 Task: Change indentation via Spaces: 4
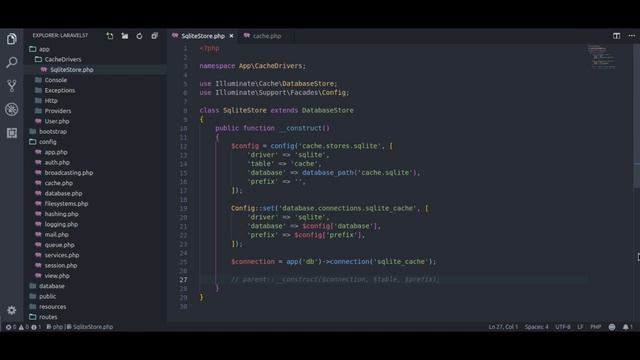[536, 327]
